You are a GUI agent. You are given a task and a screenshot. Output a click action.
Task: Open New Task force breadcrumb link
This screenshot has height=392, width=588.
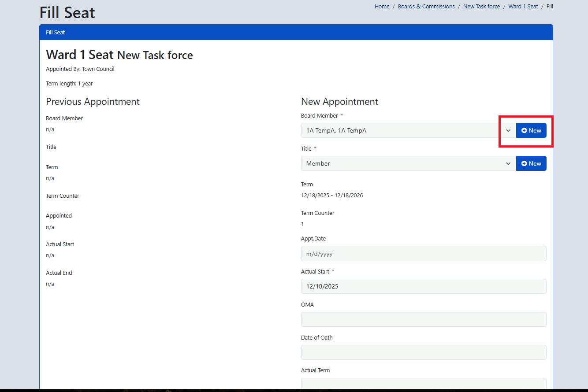click(482, 7)
